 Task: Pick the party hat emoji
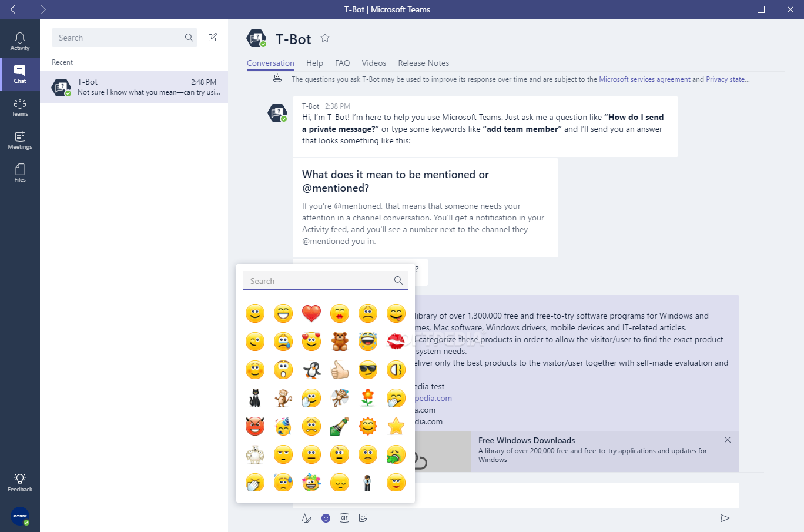point(283,426)
